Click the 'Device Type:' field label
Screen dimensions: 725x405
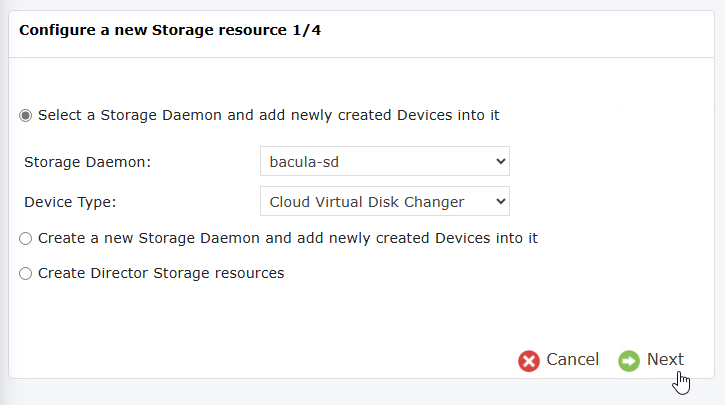click(x=70, y=202)
